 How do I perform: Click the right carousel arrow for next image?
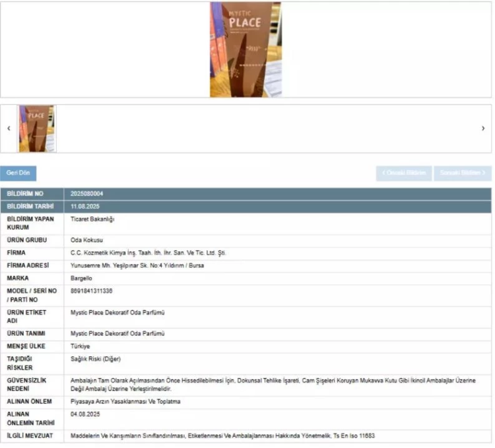click(483, 129)
